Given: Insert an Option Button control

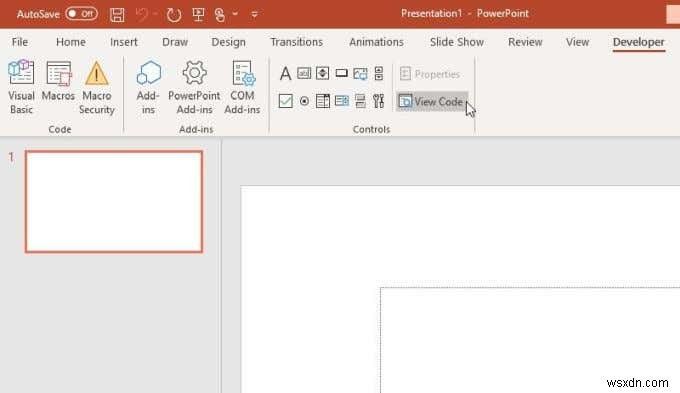Looking at the screenshot, I should (x=304, y=101).
